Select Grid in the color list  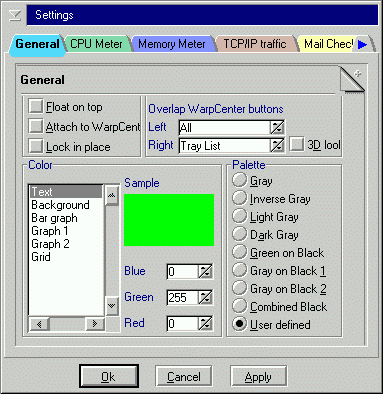tap(66, 257)
